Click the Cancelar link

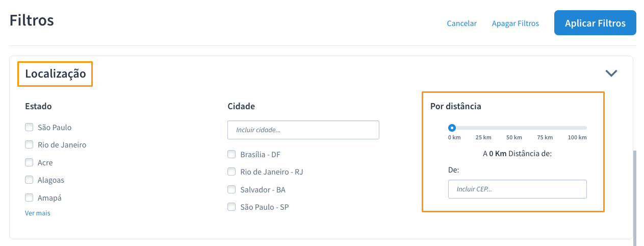click(x=461, y=23)
